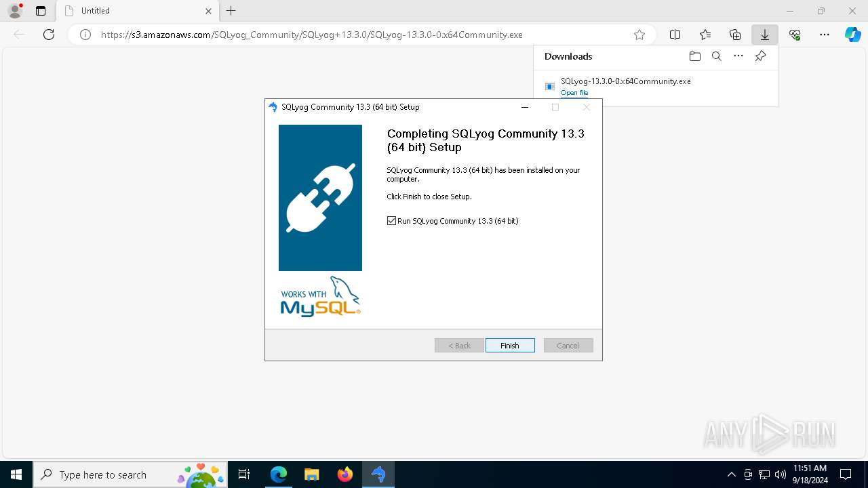
Task: Close the Untitled tab
Action: tap(208, 11)
